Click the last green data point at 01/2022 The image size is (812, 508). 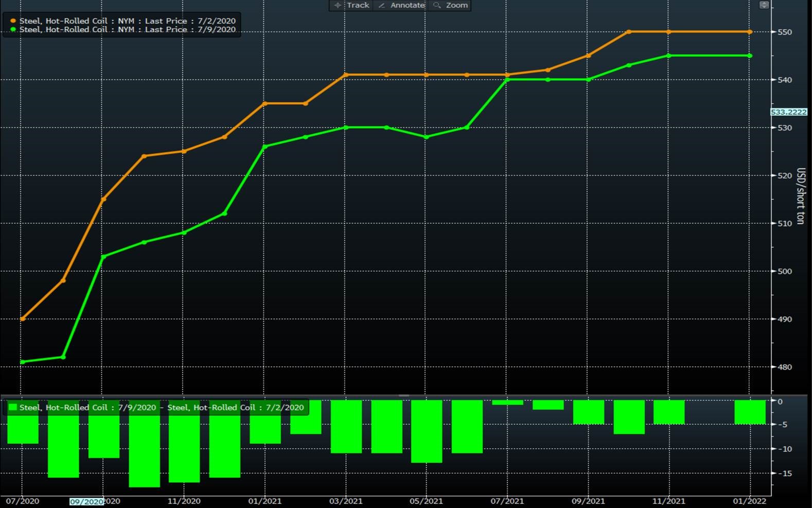pos(750,56)
